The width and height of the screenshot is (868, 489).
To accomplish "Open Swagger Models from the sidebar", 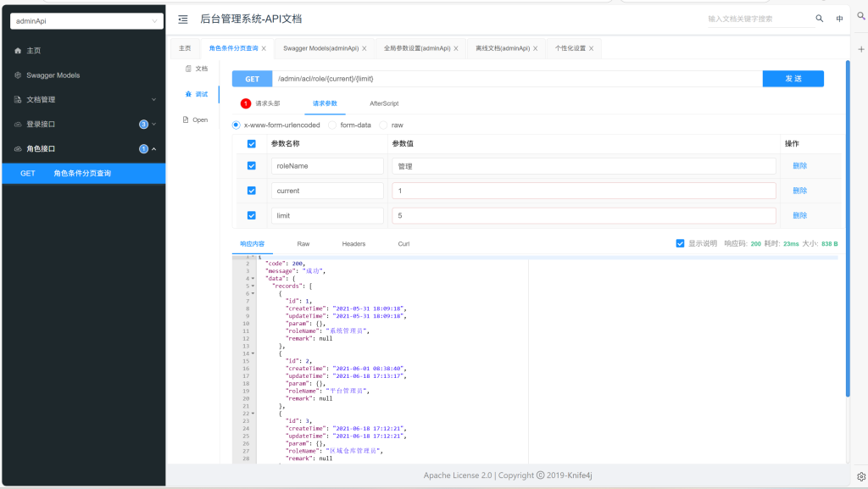I will click(x=53, y=75).
